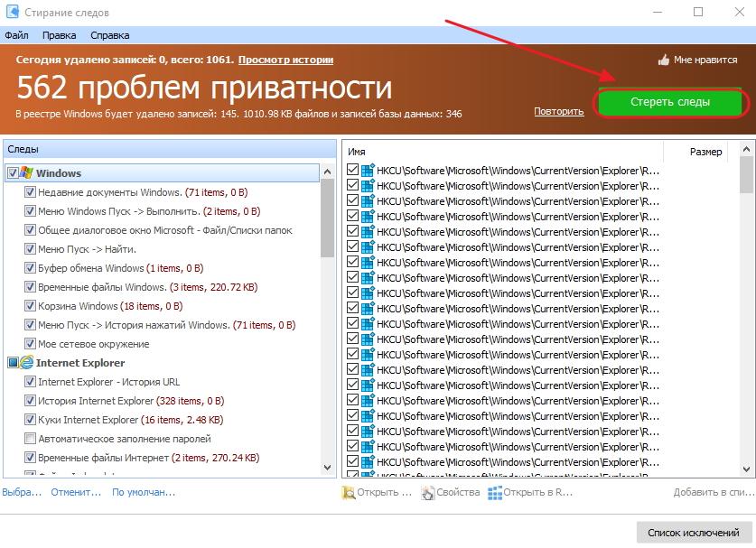Click the folder icon beside Открыть

(348, 493)
